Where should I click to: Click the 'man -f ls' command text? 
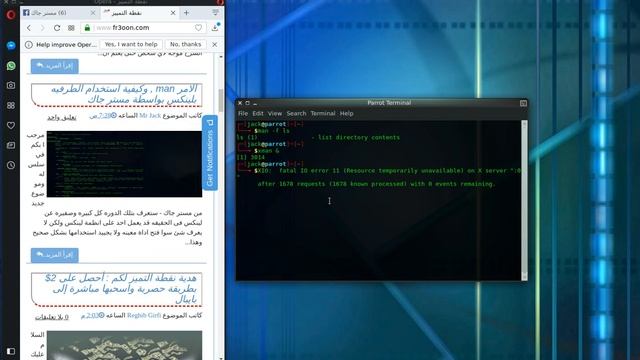pos(274,131)
